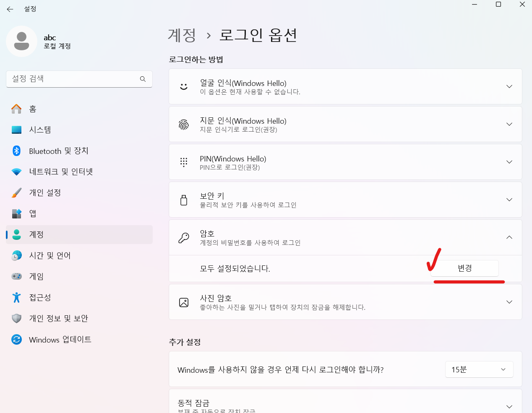Click the 게임 controller icon

(x=16, y=277)
